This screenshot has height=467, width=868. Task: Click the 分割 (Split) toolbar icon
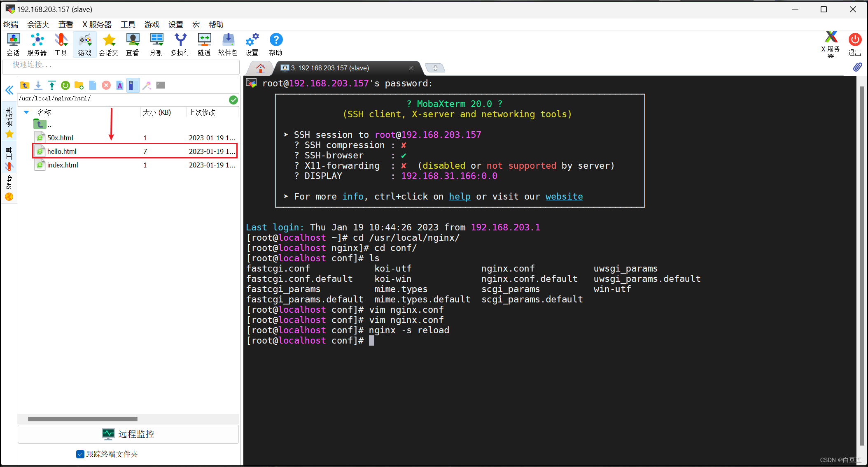(x=156, y=44)
